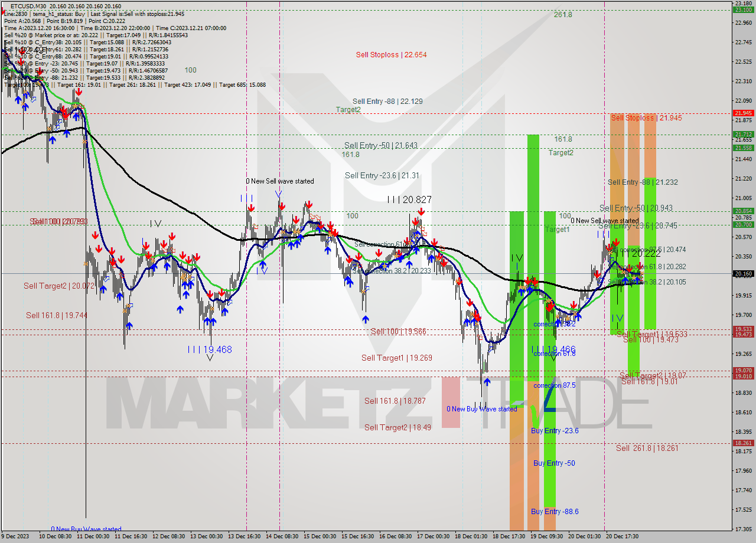Click the 'Buy Entry -88.6' label
Image resolution: width=756 pixels, height=543 pixels.
pyautogui.click(x=555, y=512)
